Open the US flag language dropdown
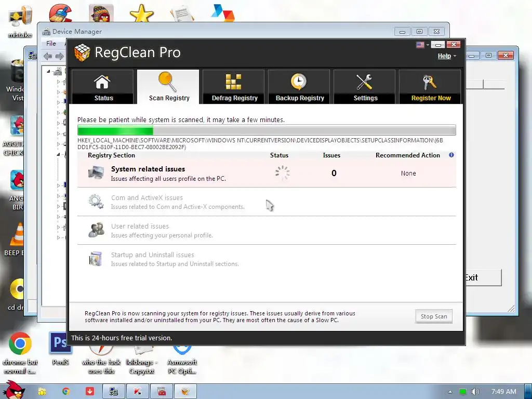 click(423, 45)
